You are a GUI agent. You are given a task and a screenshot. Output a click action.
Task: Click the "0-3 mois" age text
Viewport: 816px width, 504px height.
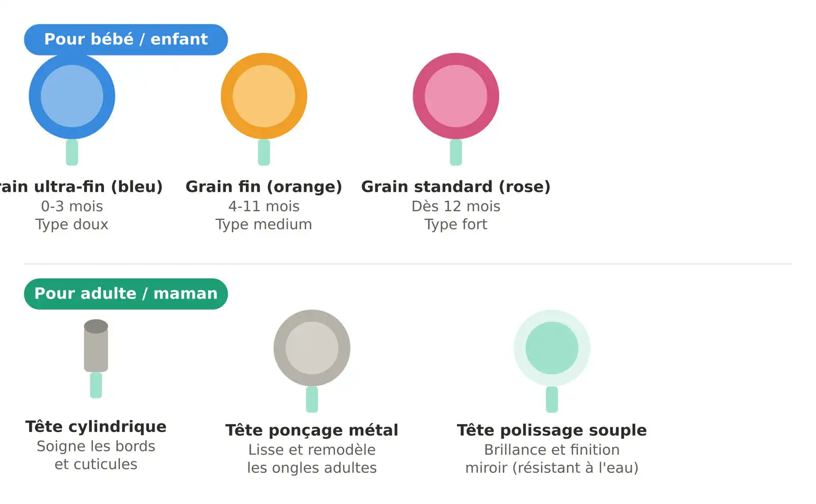point(72,206)
